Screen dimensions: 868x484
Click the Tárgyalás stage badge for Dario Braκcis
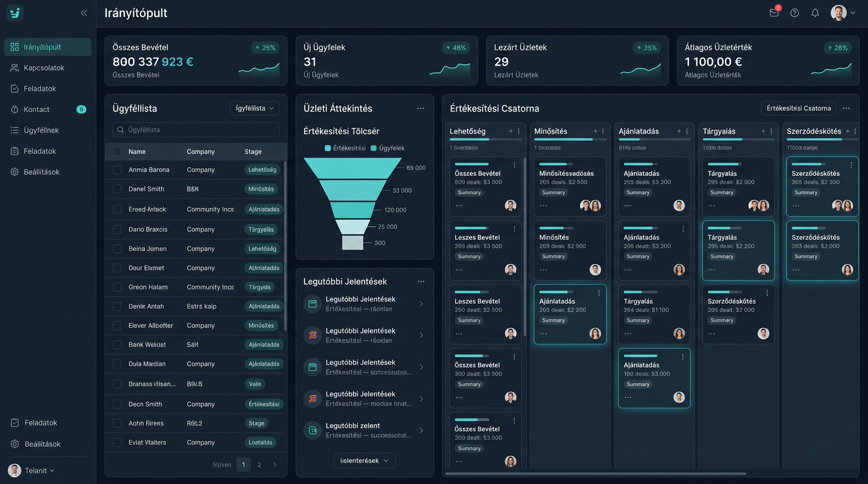pos(261,229)
